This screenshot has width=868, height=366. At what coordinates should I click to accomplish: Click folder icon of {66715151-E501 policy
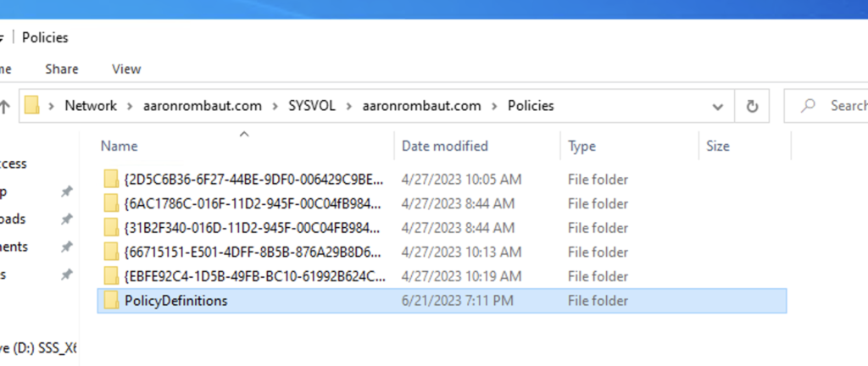(x=110, y=252)
